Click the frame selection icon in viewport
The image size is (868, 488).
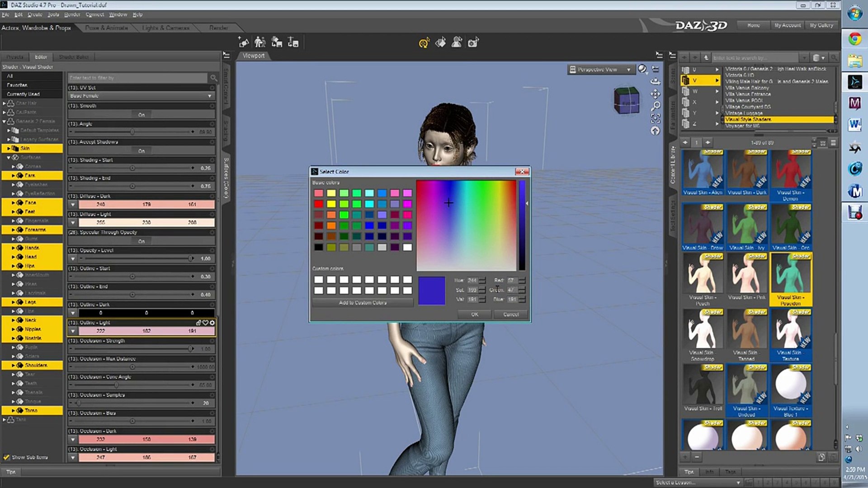coord(655,118)
